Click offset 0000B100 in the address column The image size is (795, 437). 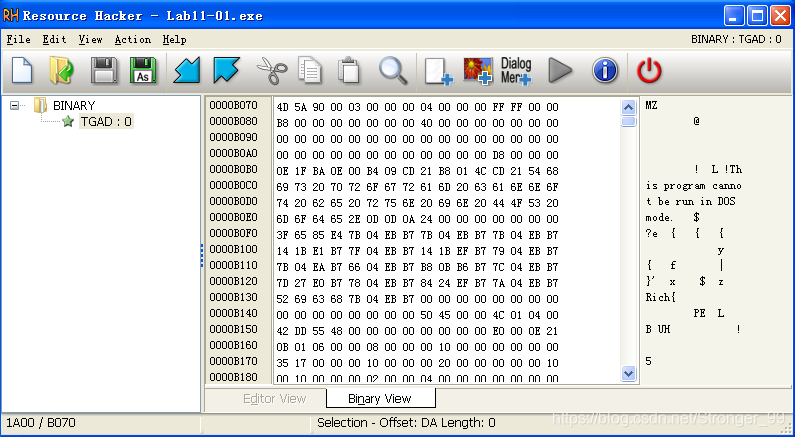(234, 249)
